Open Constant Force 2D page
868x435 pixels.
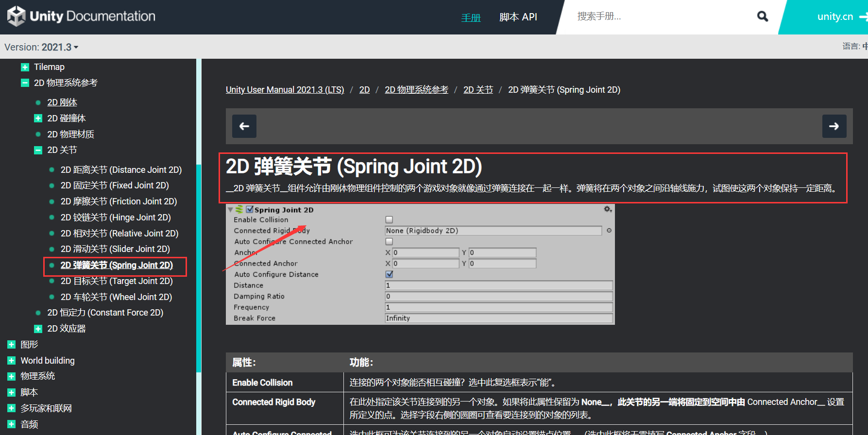click(x=105, y=313)
